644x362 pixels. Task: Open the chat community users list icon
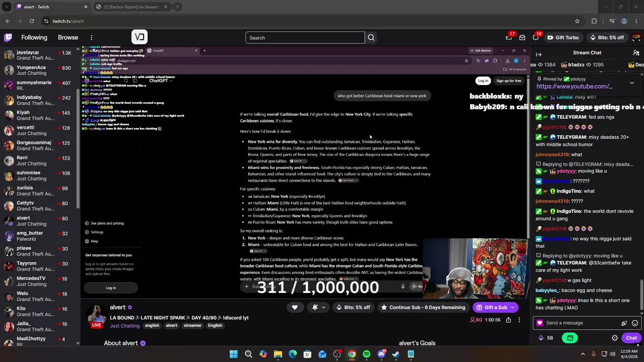[636, 53]
